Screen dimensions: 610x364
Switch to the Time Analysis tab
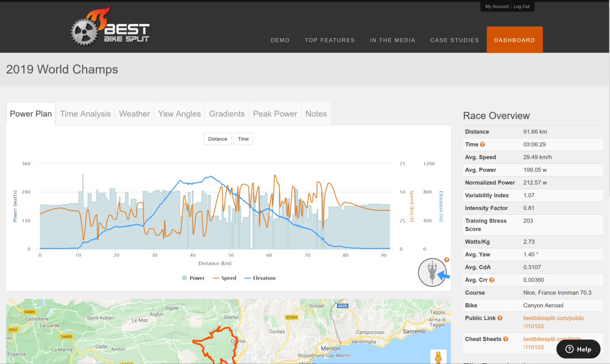click(85, 114)
